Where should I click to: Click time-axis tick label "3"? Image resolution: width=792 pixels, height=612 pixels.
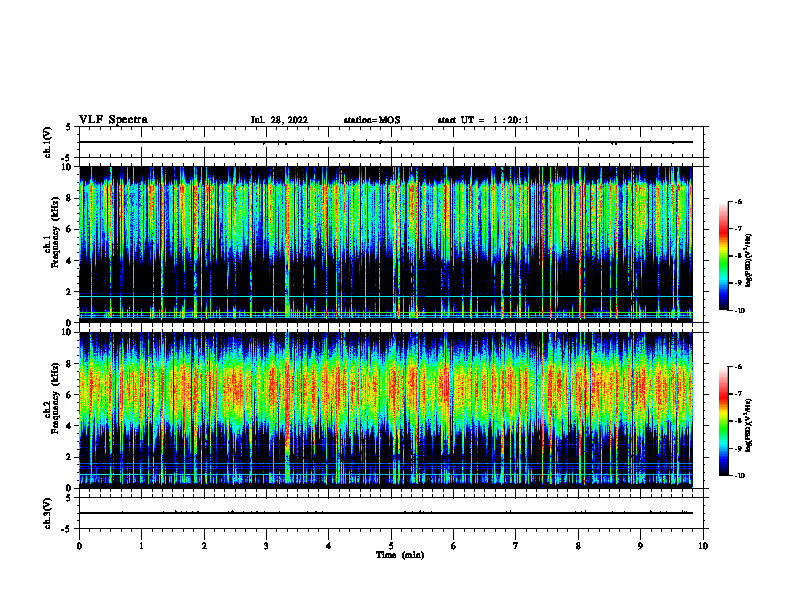click(x=266, y=546)
